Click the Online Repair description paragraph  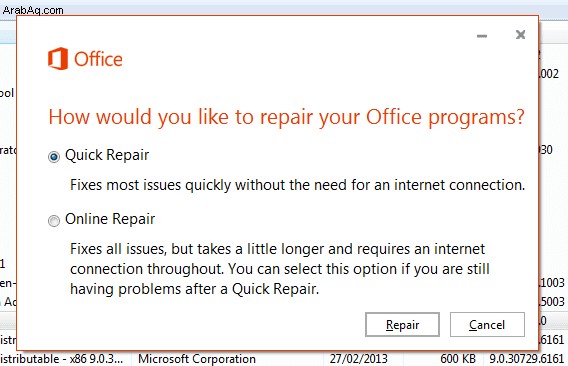pyautogui.click(x=280, y=269)
